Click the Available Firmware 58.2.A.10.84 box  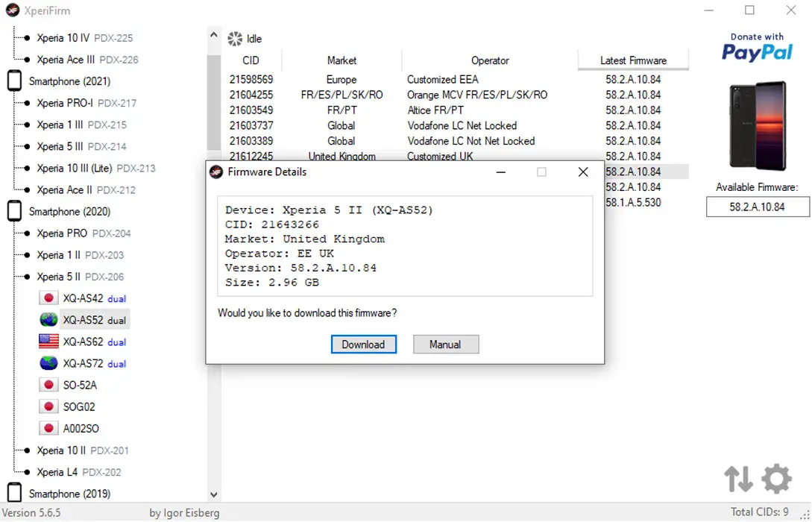pos(758,207)
